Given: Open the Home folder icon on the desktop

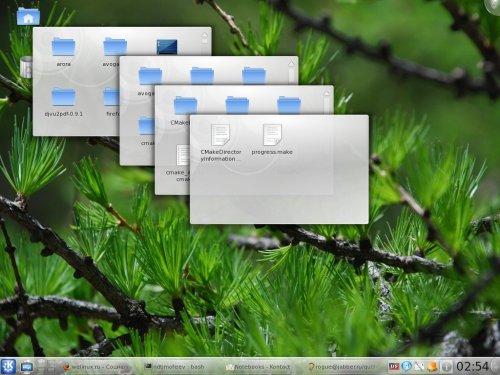Looking at the screenshot, I should click(28, 16).
